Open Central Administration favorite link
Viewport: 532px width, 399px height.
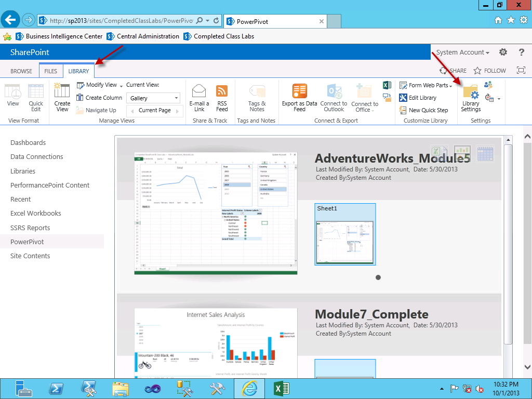[143, 36]
